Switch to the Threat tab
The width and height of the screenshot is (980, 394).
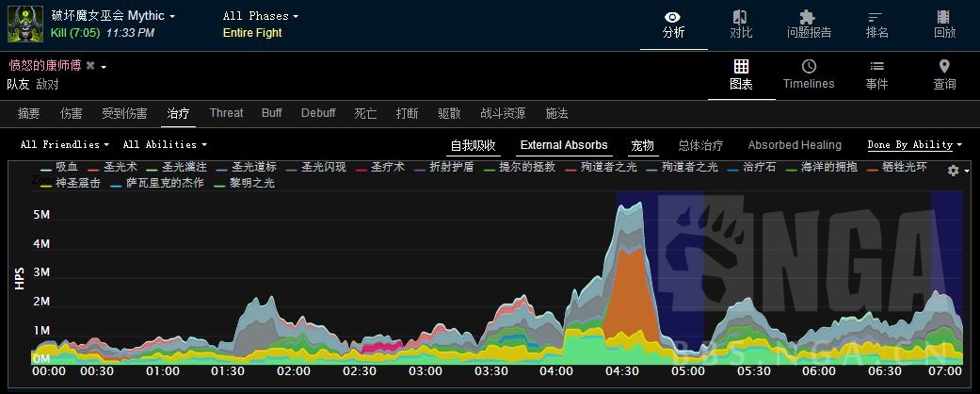[x=226, y=113]
